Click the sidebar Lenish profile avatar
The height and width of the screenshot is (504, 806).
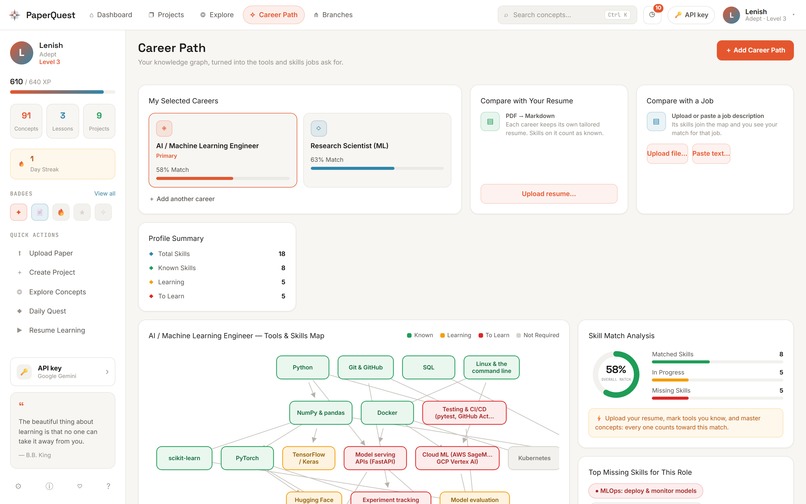point(22,53)
